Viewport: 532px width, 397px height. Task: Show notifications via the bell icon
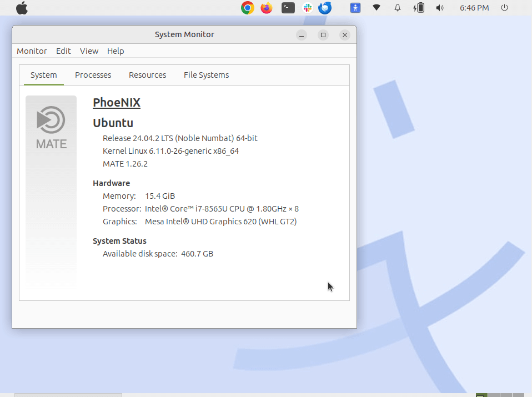coord(397,8)
